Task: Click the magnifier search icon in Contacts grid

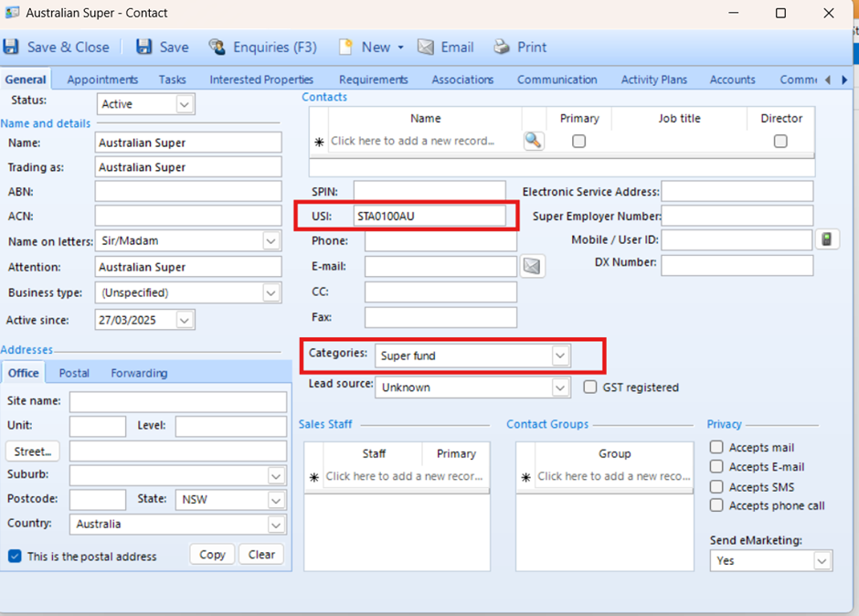Action: [533, 141]
